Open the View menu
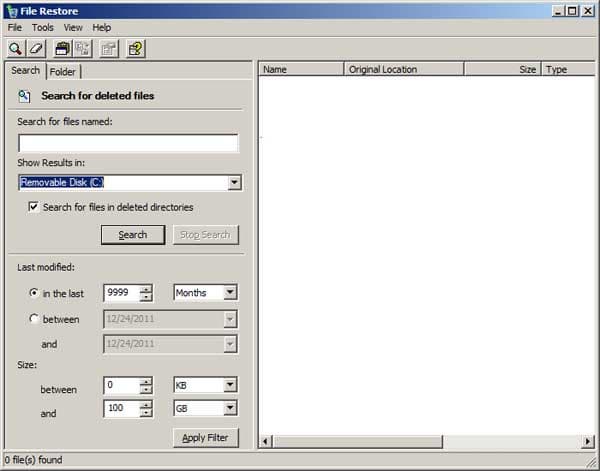 coord(73,28)
